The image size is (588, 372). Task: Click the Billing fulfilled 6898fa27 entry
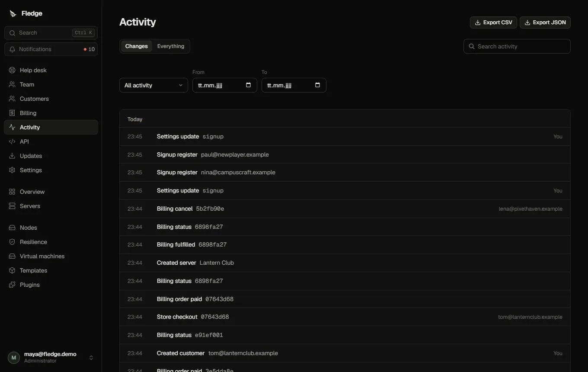coord(345,244)
